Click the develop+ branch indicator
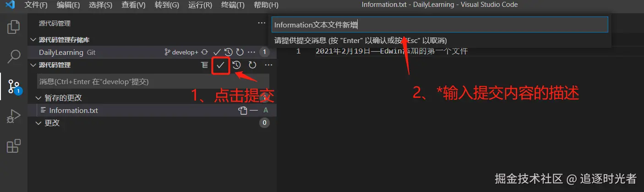 tap(182, 53)
